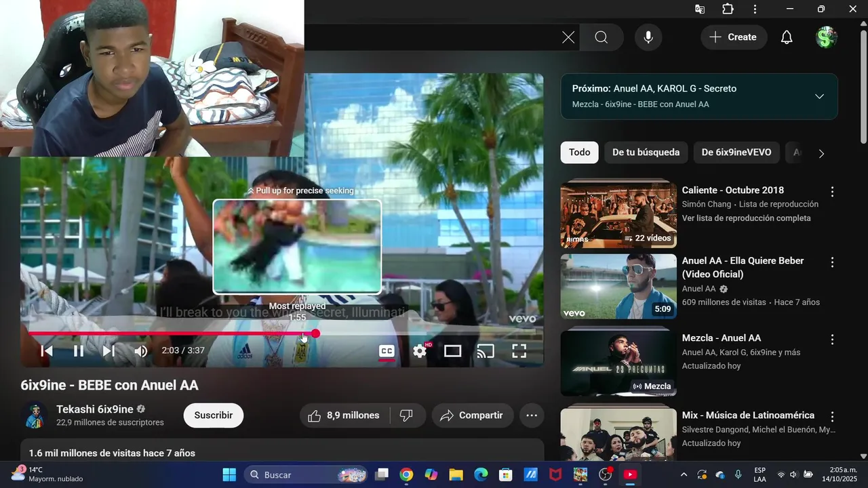The height and width of the screenshot is (488, 868).
Task: Open browser translate page icon
Action: [700, 9]
